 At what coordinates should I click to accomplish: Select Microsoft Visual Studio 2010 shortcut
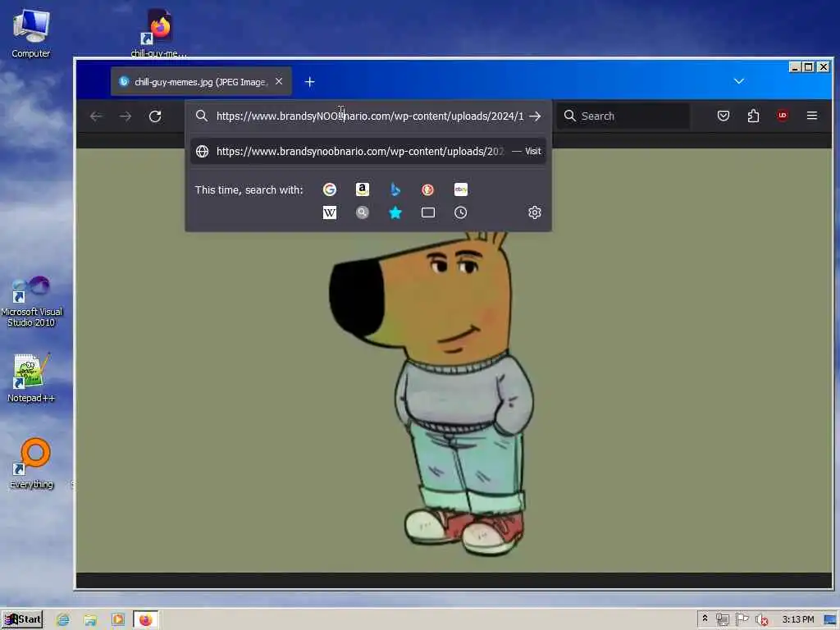click(x=32, y=302)
